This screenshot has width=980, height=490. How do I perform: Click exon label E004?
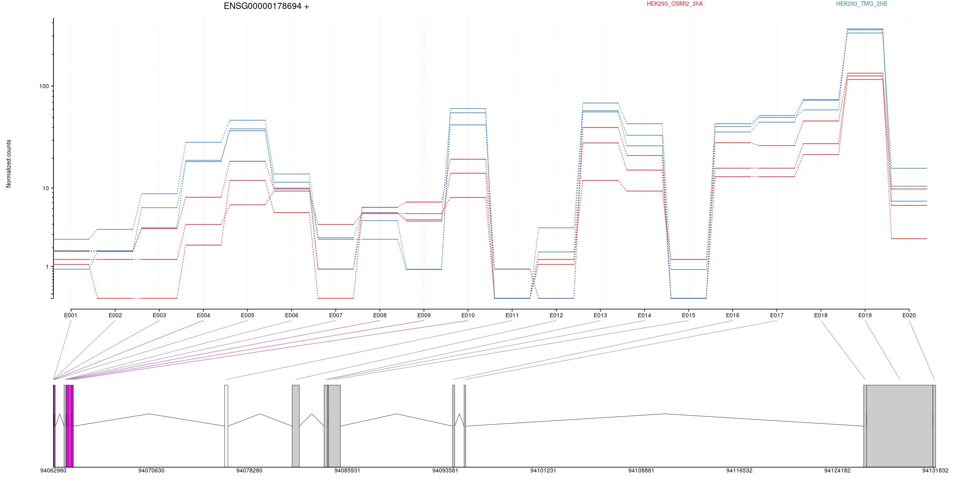[203, 315]
